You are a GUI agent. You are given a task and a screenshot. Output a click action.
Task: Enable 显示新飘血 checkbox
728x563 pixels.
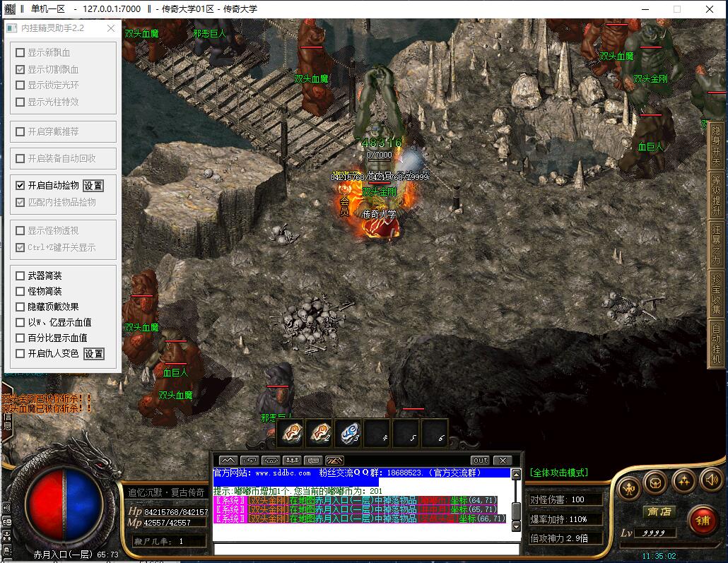pyautogui.click(x=20, y=52)
